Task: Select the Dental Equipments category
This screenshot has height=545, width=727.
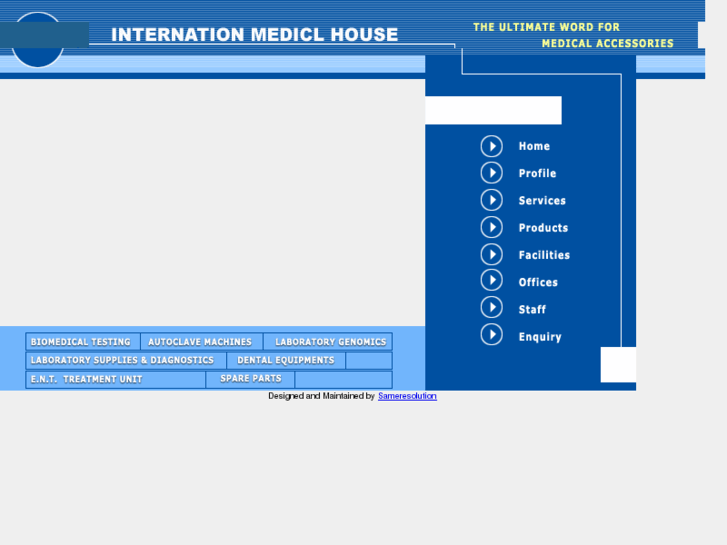Action: tap(286, 360)
